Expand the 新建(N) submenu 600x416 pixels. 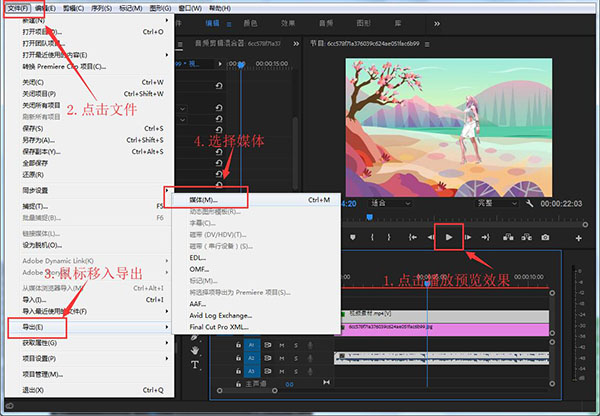[167, 20]
